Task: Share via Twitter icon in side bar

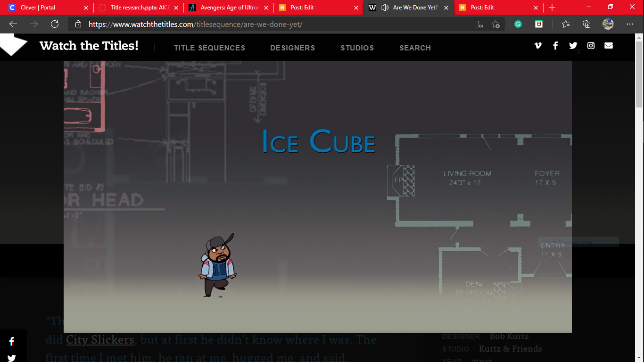Action: click(12, 358)
